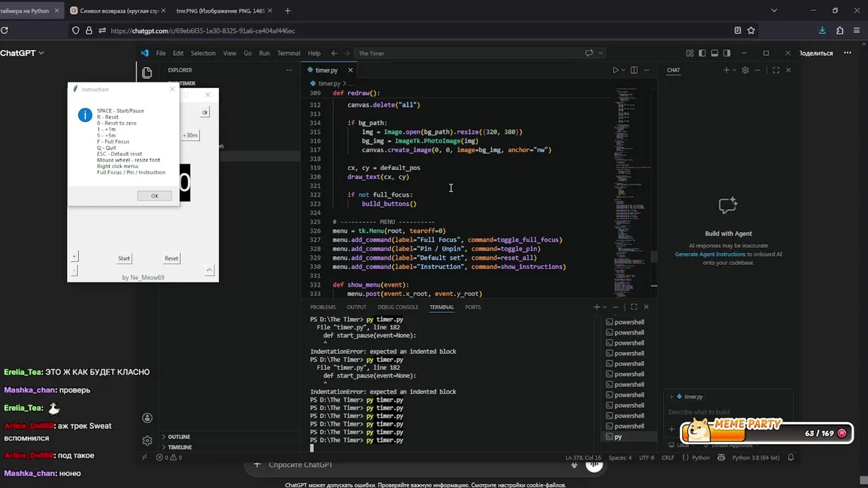Click the +30m button in timer window
Screen dimensions: 868x488
click(x=191, y=135)
